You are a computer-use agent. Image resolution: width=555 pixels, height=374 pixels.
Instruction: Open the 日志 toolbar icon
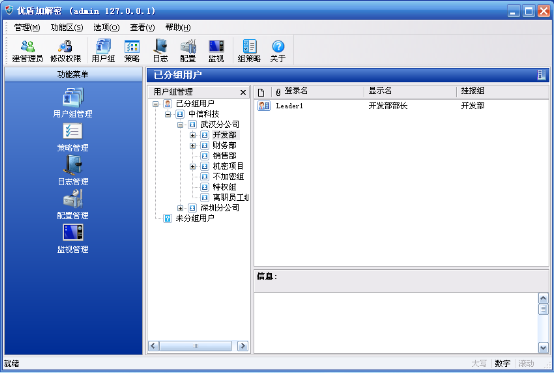(x=160, y=51)
